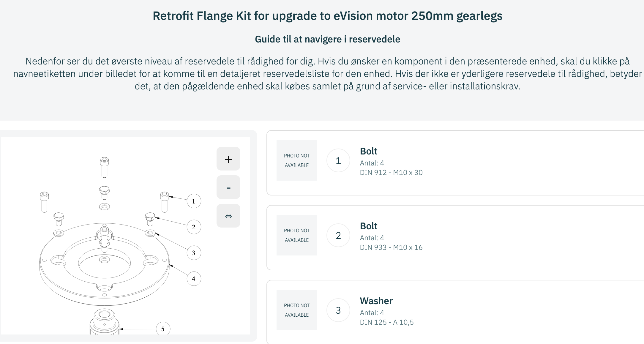Select callout 5 at diagram bottom

pos(163,329)
